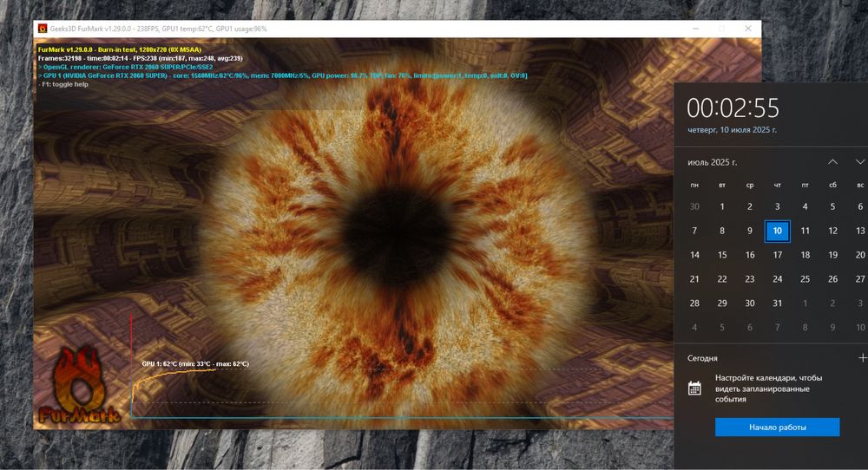This screenshot has width=868, height=470.
Task: Select July 11 in the calendar
Action: point(805,232)
